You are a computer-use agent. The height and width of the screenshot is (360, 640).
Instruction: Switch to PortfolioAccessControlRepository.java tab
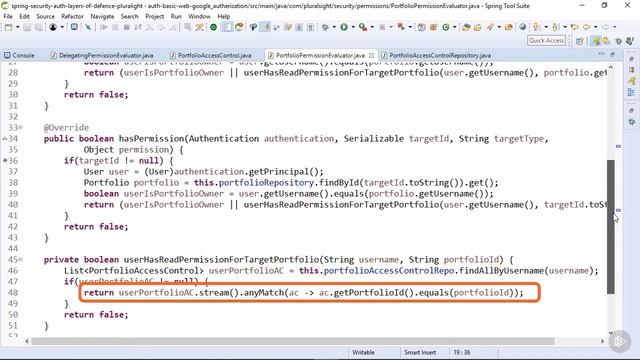436,55
